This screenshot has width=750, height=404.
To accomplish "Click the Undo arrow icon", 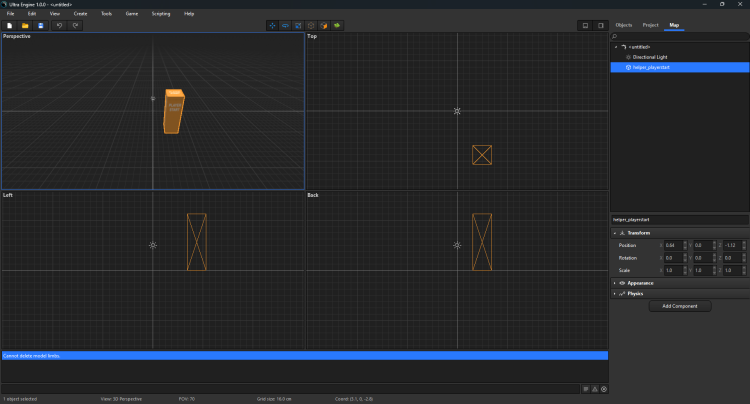I will click(59, 25).
